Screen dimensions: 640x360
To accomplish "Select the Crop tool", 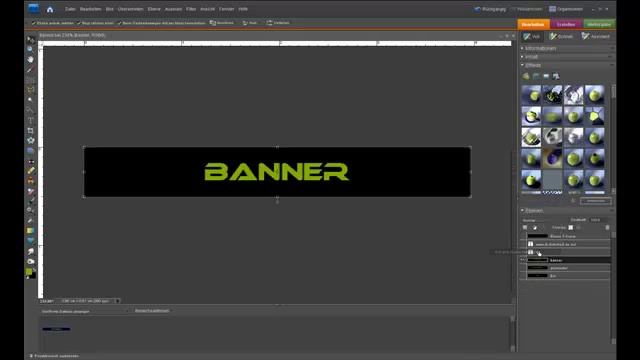I will click(x=31, y=131).
